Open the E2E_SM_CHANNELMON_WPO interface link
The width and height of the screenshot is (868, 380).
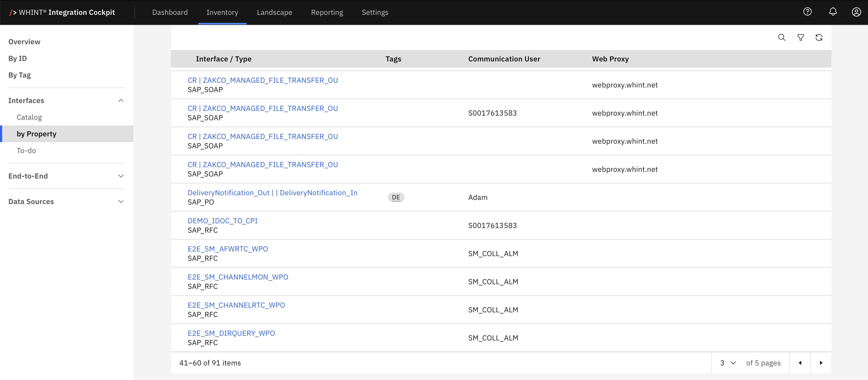point(237,277)
